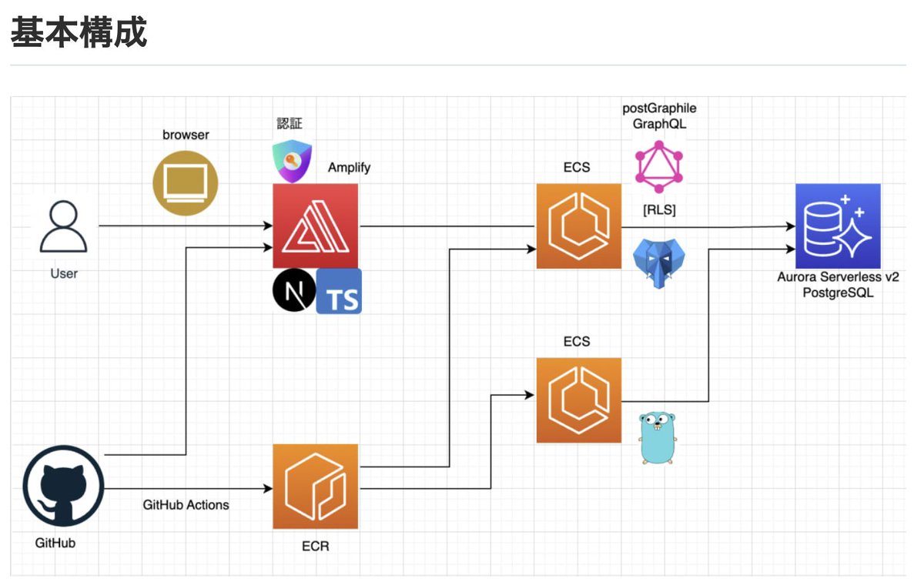Click the 基本構成 heading

coord(79,34)
